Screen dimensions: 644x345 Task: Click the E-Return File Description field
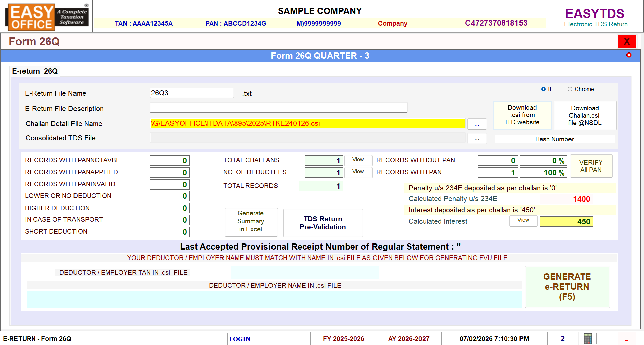[x=279, y=108]
